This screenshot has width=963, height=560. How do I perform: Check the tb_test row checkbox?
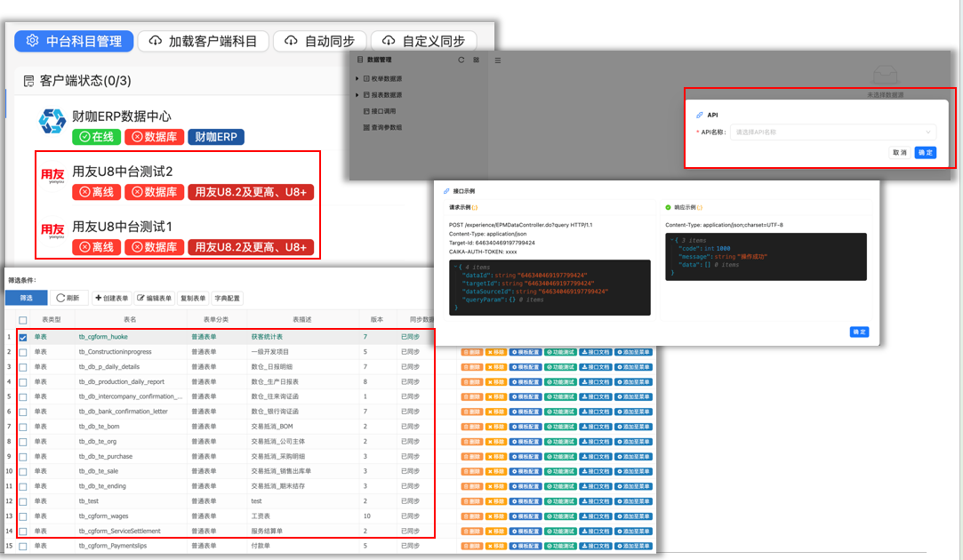coord(23,501)
